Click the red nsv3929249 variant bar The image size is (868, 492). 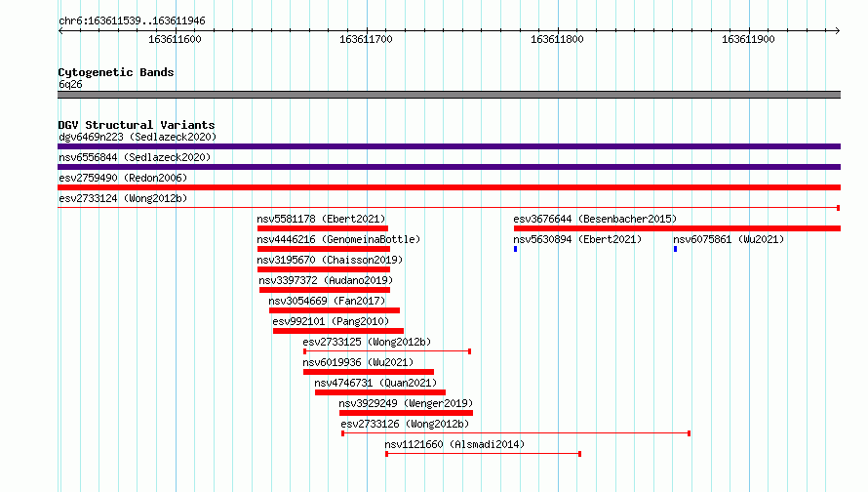pos(407,413)
